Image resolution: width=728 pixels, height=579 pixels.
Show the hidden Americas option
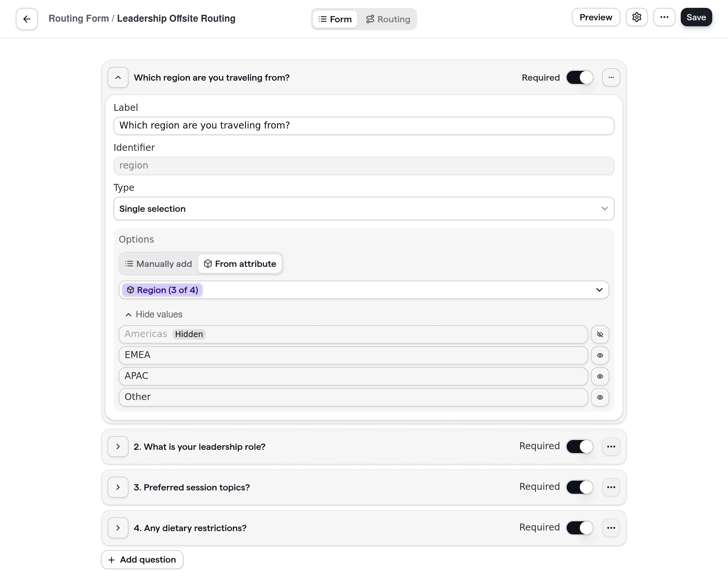coord(600,334)
